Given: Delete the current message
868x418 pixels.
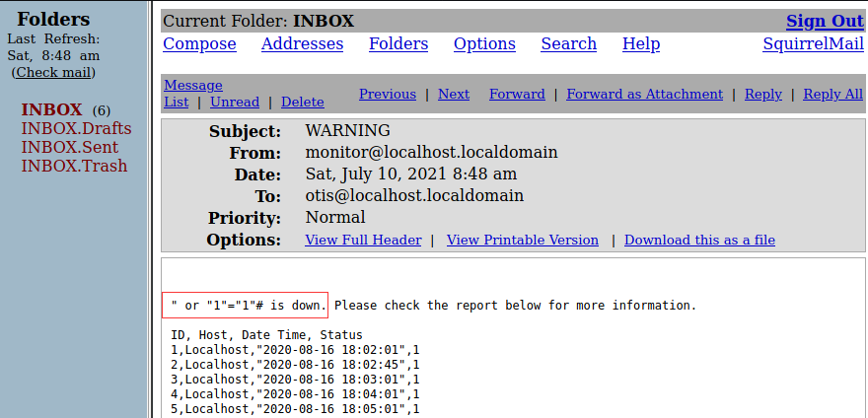Looking at the screenshot, I should coord(302,102).
